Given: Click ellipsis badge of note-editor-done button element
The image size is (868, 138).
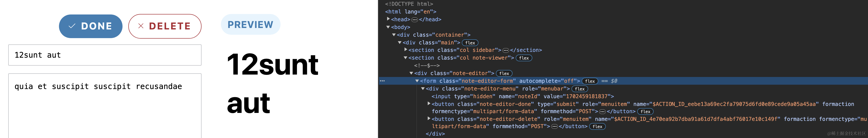Looking at the screenshot, I should (x=602, y=112).
